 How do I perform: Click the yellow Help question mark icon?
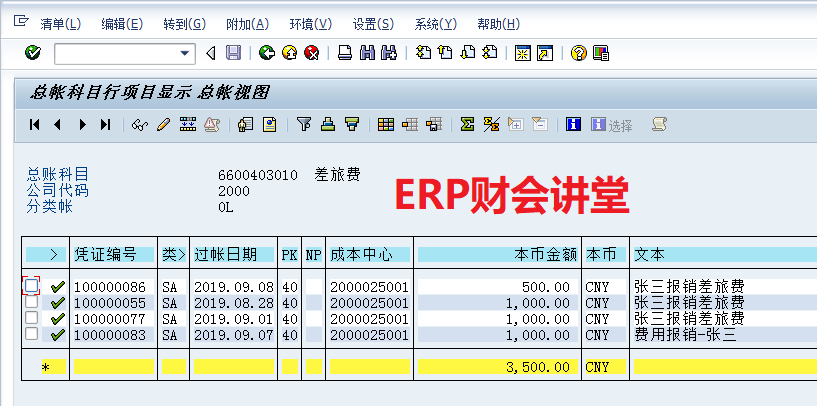click(x=578, y=53)
